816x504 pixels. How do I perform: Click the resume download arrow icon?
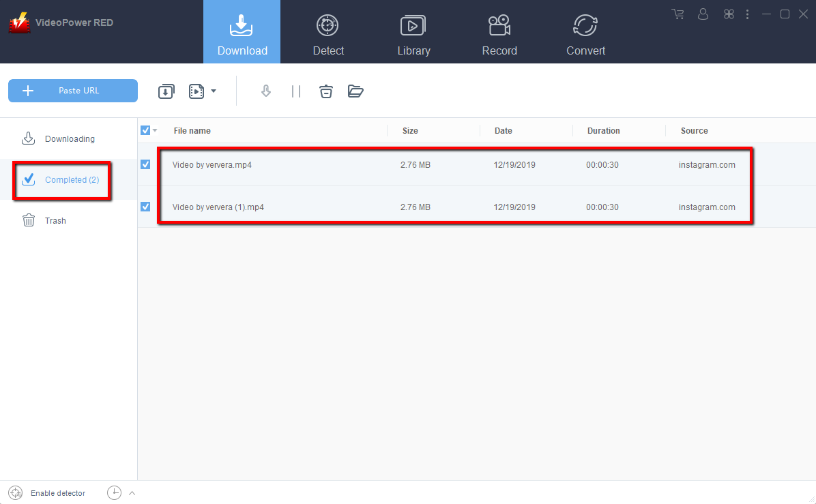coord(266,91)
